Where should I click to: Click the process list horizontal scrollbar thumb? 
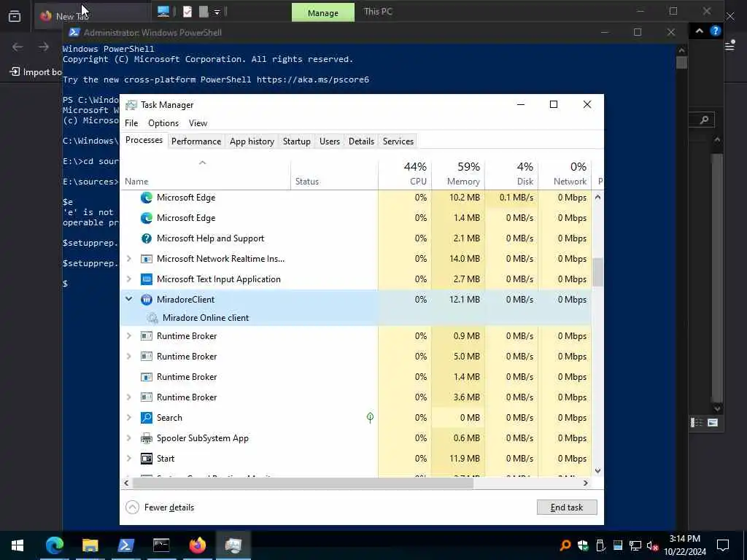[x=303, y=483]
